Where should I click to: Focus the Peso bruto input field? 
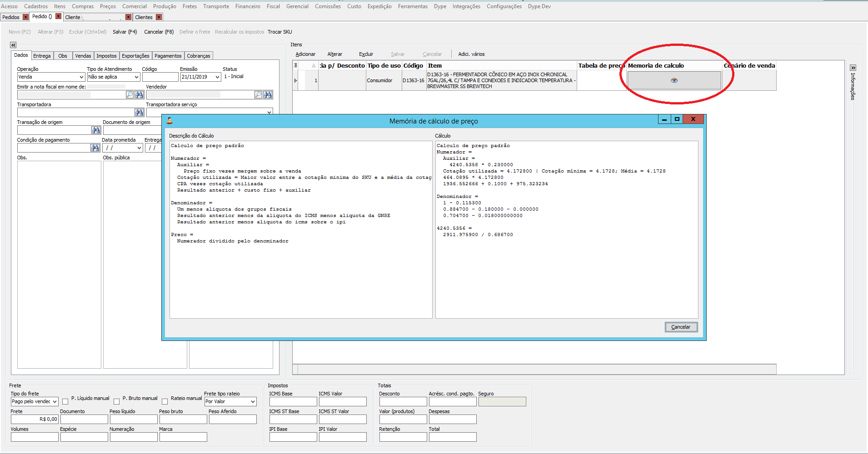[183, 419]
